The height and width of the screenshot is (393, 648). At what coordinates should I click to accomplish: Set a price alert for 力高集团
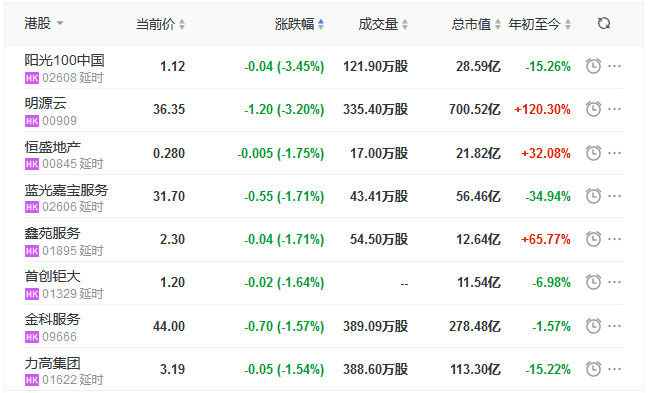click(x=593, y=369)
